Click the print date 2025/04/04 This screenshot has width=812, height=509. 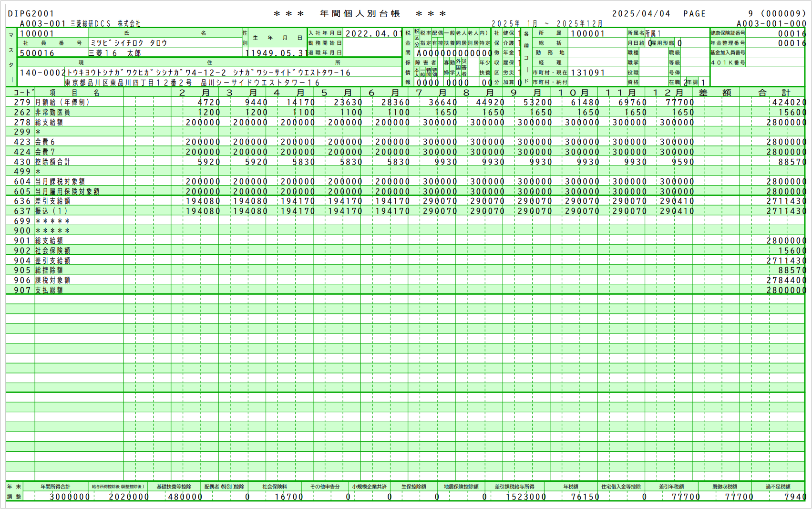[641, 14]
